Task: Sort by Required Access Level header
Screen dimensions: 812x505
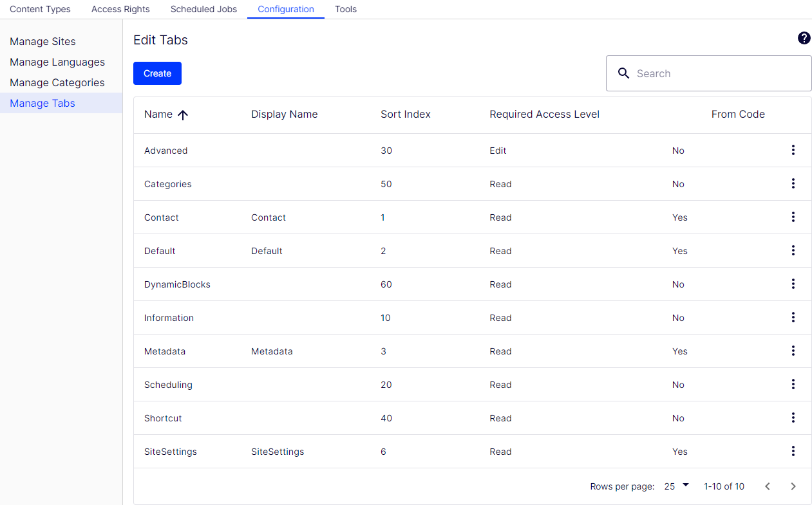Action: 544,114
